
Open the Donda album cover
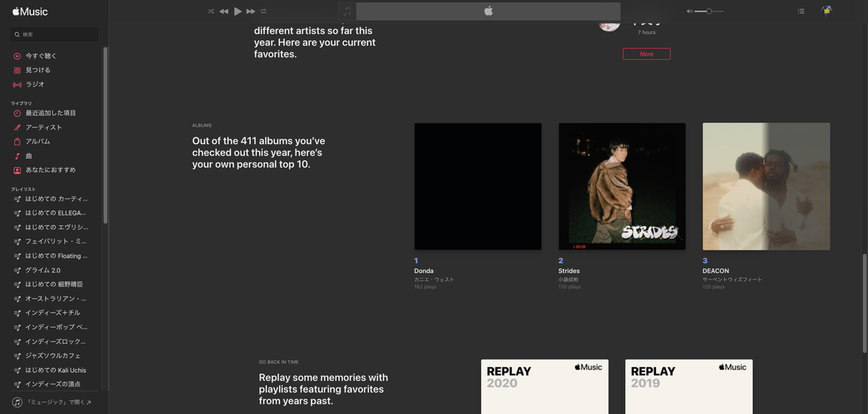click(478, 187)
